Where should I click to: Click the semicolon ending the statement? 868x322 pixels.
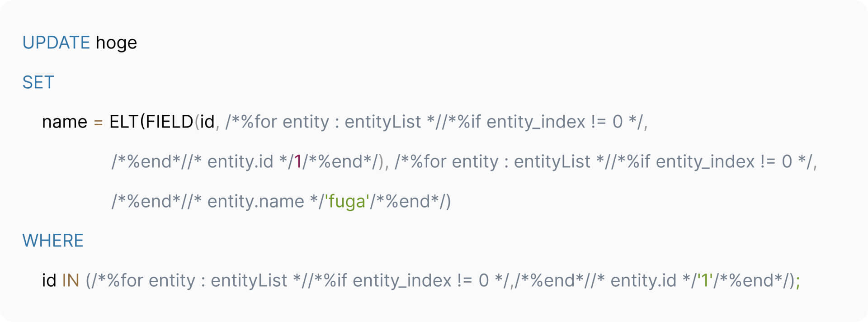[798, 281]
